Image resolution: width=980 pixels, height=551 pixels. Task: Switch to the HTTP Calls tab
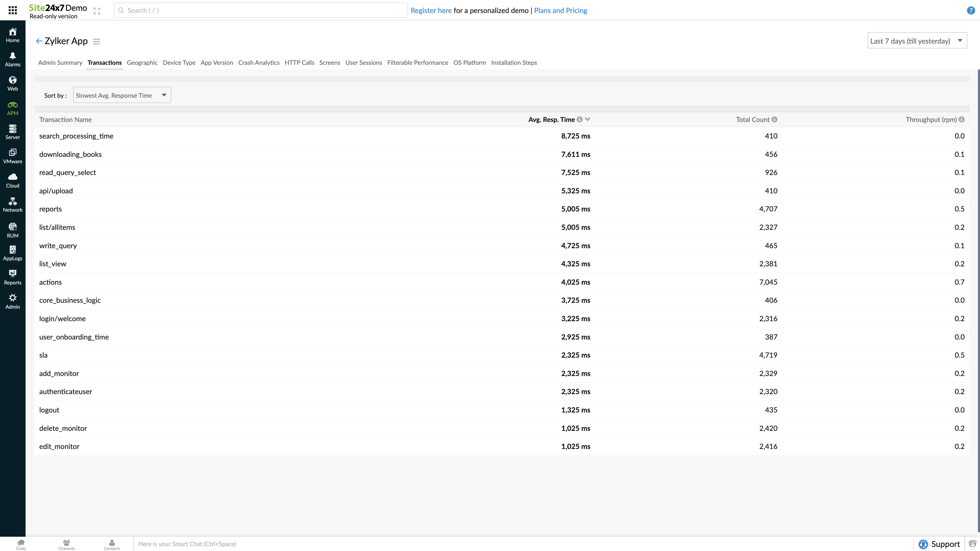pyautogui.click(x=299, y=62)
